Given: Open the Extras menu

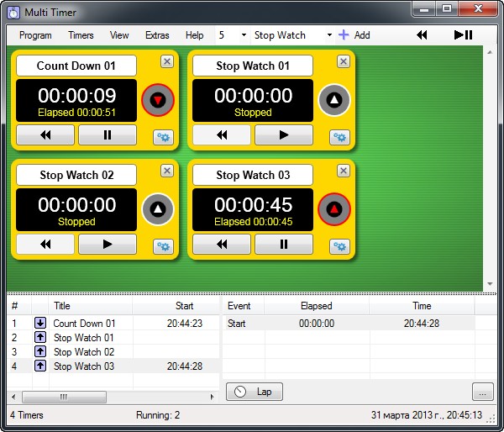Looking at the screenshot, I should click(157, 35).
